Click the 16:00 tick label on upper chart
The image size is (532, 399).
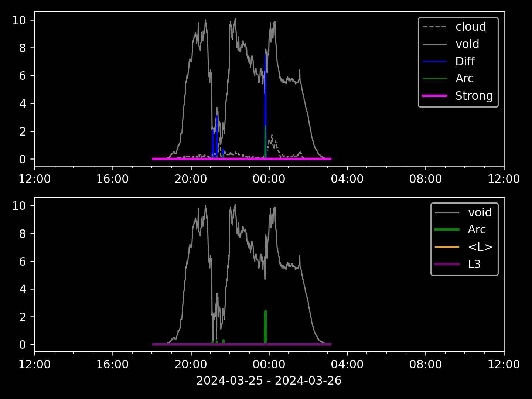pos(113,179)
